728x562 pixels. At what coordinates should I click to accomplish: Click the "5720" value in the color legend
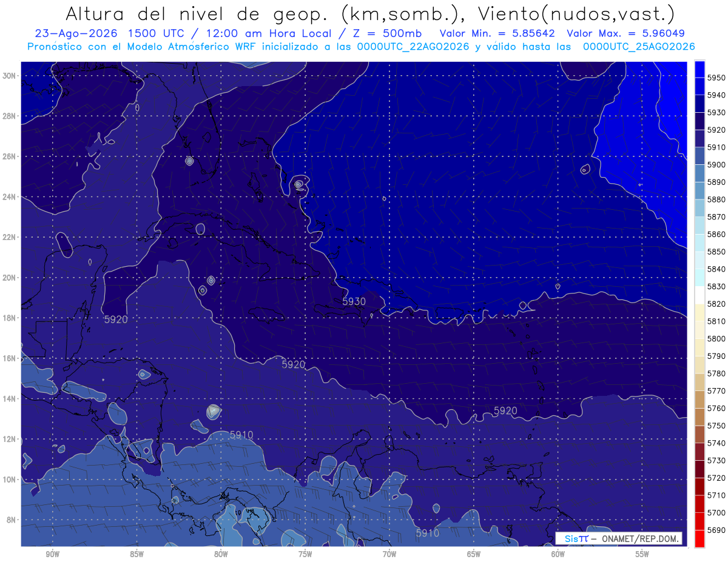tap(716, 478)
